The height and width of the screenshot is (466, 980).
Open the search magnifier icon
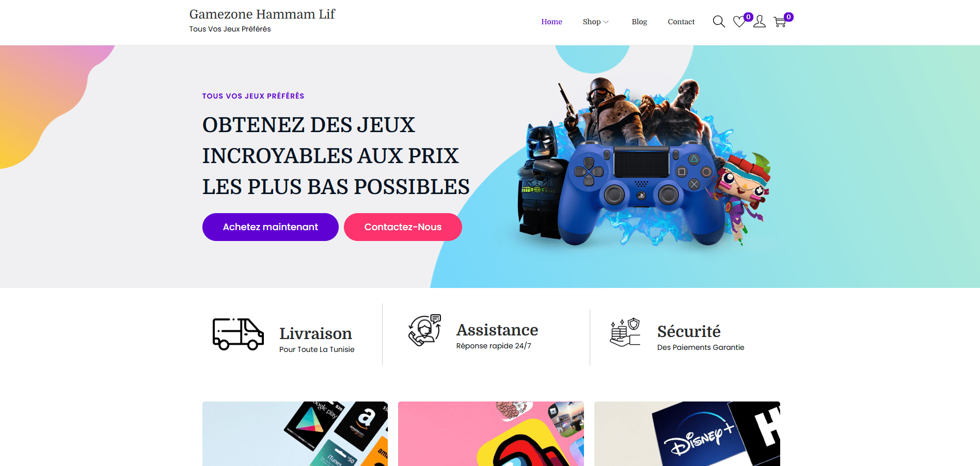(x=719, y=22)
